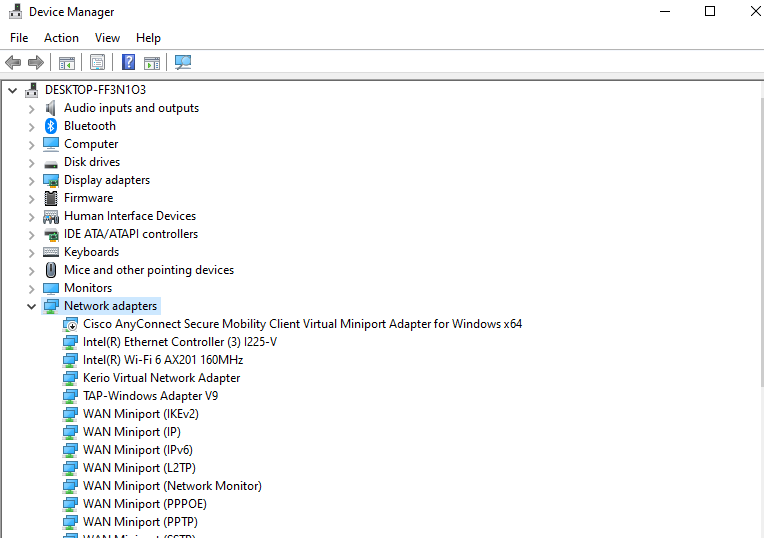
Task: Select WAN Miniport (IKEv2)
Action: [x=141, y=414]
